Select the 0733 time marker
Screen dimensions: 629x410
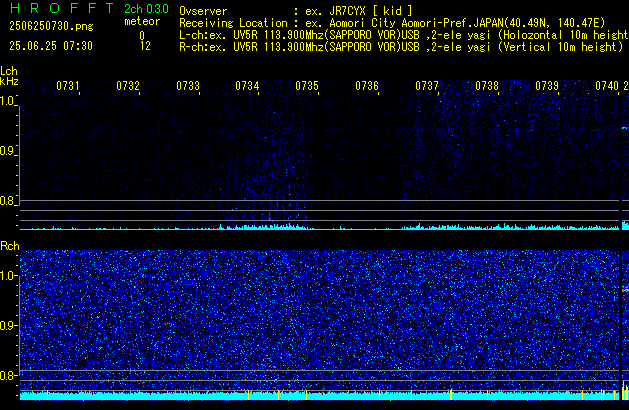(x=188, y=86)
